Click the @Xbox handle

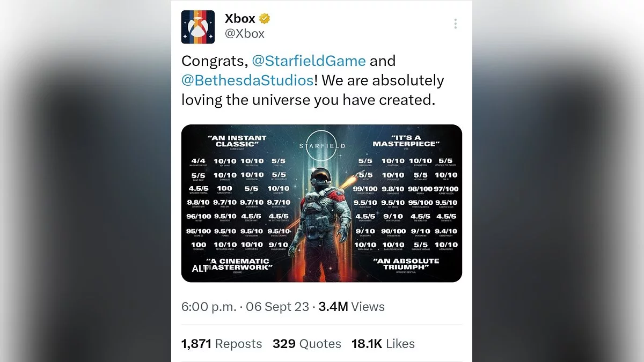[x=244, y=33]
